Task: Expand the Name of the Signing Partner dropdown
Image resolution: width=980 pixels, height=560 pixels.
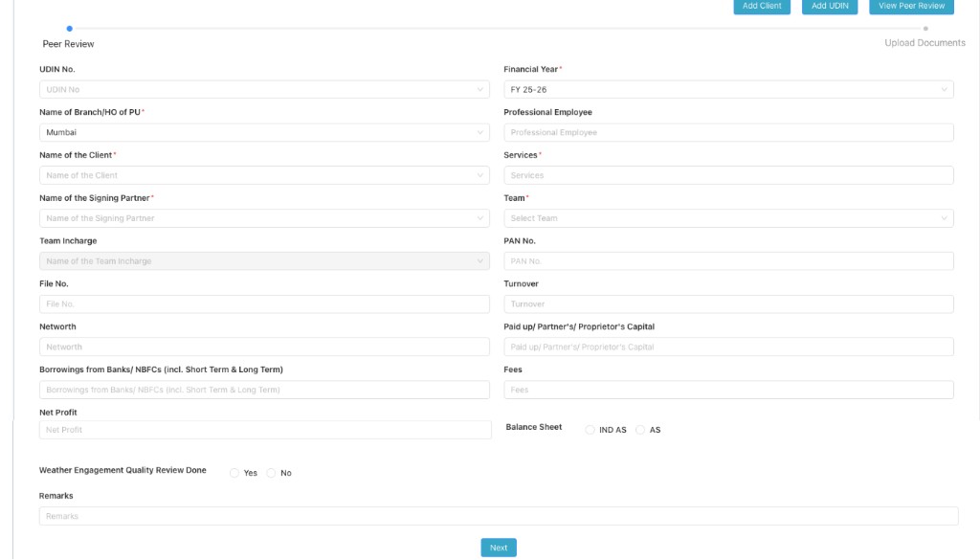Action: [x=264, y=217]
